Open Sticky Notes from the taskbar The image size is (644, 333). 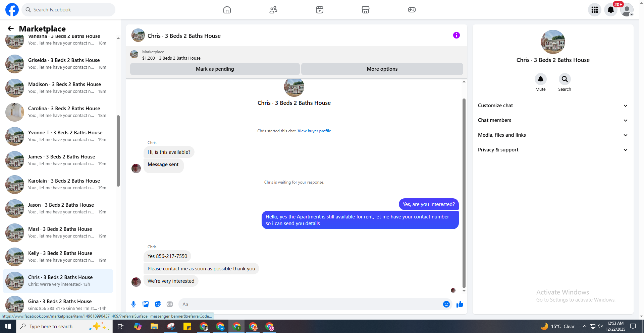[187, 326]
